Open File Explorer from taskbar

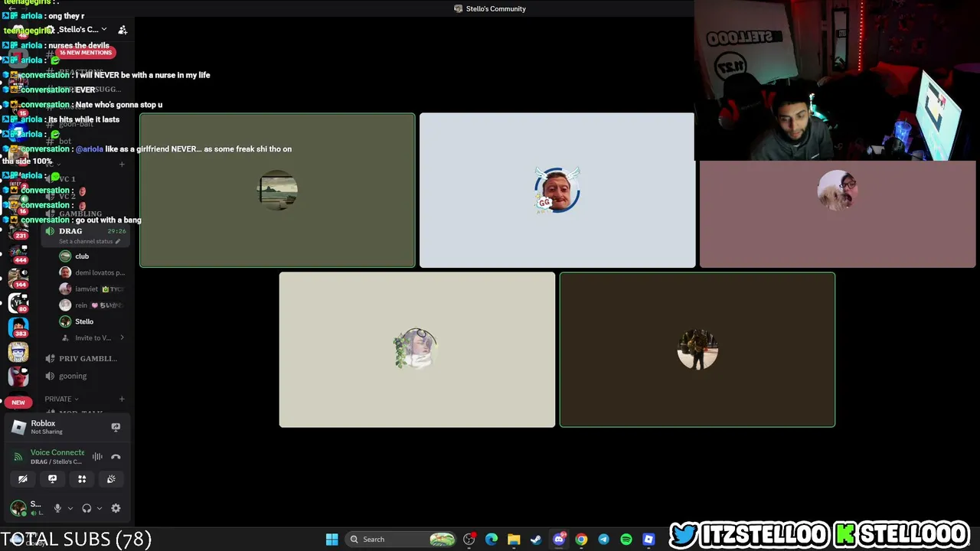click(x=514, y=540)
